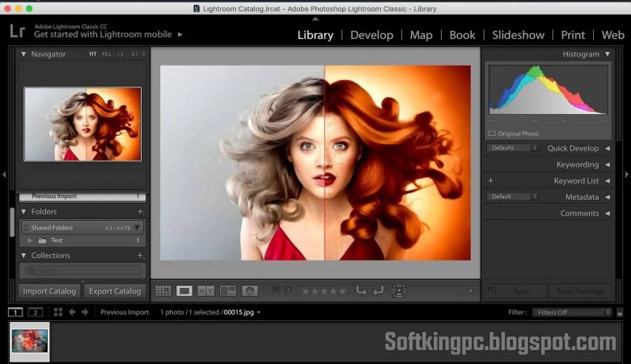Screen dimensions: 631x364
Task: Add new collection using plus icon
Action: click(x=141, y=256)
